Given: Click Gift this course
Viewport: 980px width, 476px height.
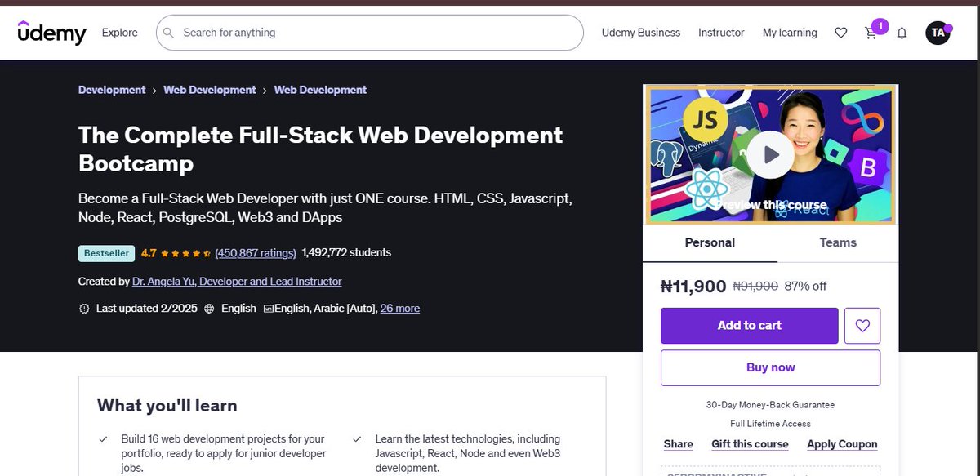Looking at the screenshot, I should click(750, 444).
